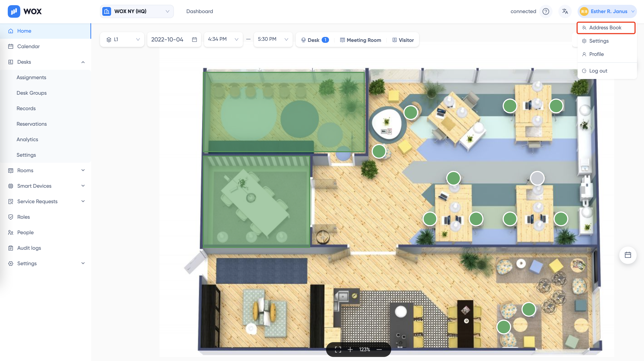Image resolution: width=644 pixels, height=361 pixels.
Task: Open Analytics under Desks
Action: 27,140
